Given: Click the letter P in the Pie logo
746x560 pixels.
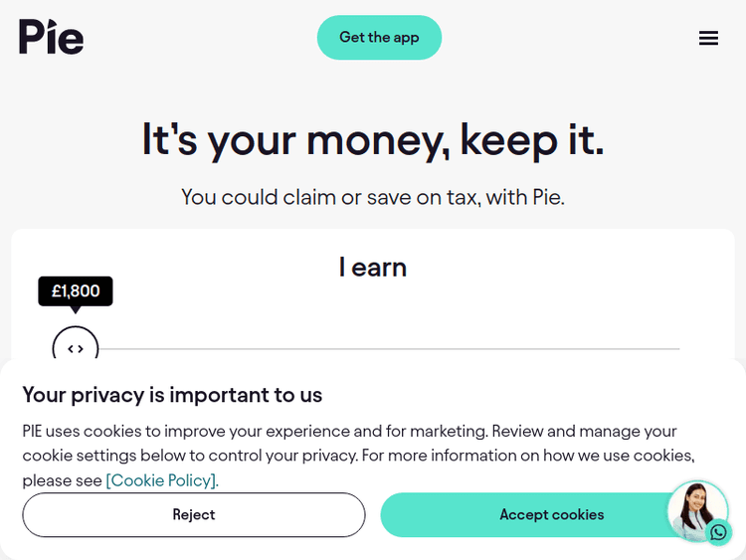Looking at the screenshot, I should pyautogui.click(x=31, y=37).
